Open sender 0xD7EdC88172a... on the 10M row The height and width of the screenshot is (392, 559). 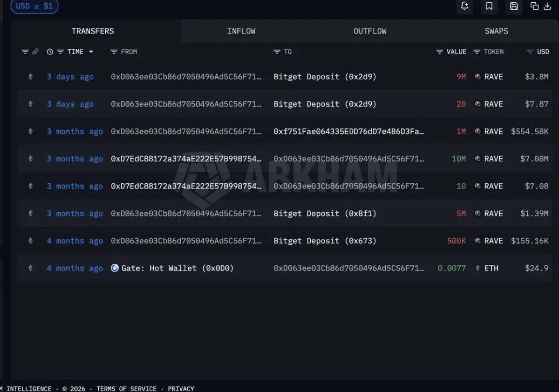point(186,159)
